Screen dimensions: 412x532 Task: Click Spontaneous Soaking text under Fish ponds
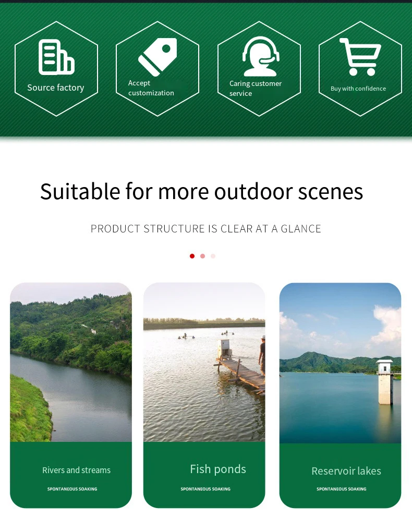205,489
